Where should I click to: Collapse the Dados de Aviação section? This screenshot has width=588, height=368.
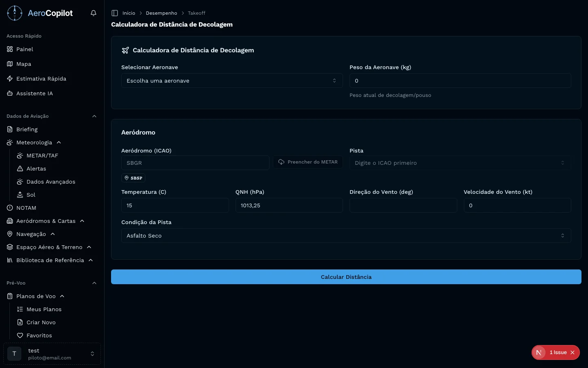tap(94, 116)
